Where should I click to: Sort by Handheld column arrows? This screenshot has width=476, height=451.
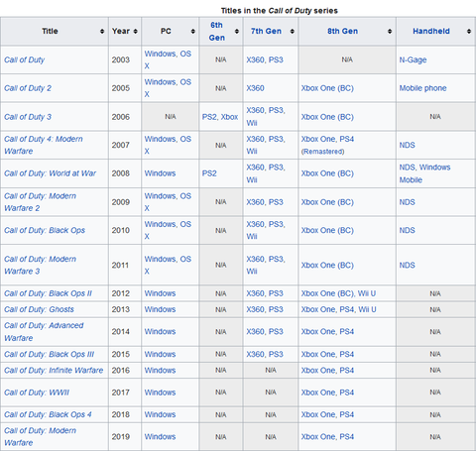[469, 31]
